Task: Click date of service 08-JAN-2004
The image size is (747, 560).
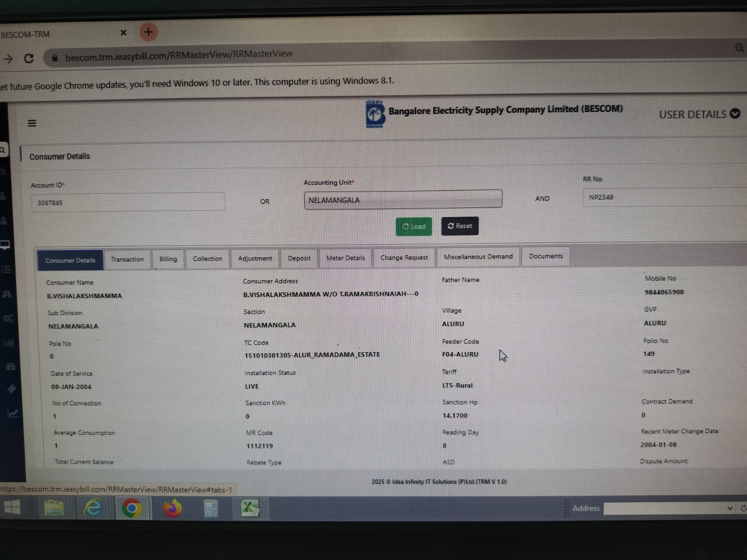Action: point(71,387)
